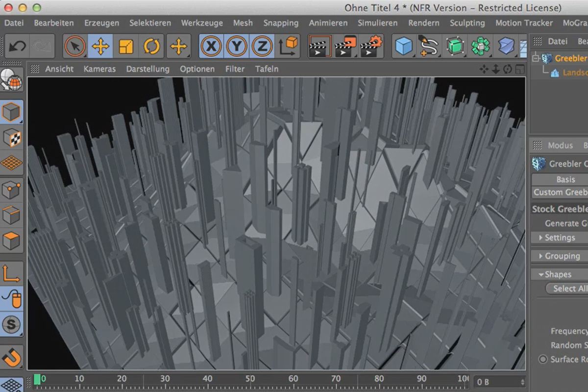Screen dimensions: 588x392
Task: Toggle the Z axis lock
Action: [262, 47]
